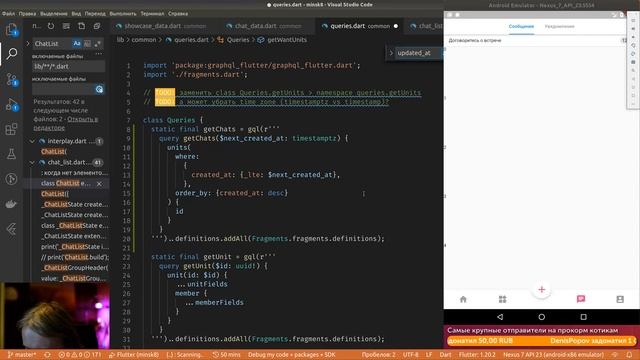This screenshot has height=360, width=640.
Task: Select '_ChatListGroupHeader(' search result
Action: point(75,268)
